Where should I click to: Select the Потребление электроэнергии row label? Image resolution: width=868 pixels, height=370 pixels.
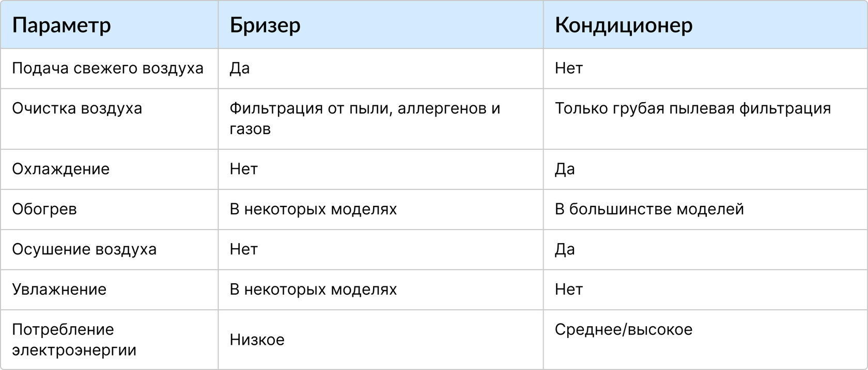pos(74,340)
